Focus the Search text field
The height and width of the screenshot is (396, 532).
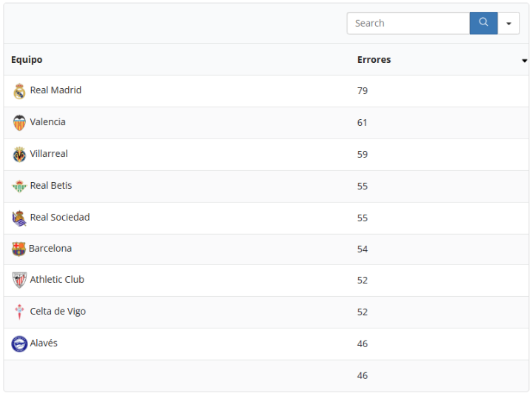pyautogui.click(x=408, y=23)
